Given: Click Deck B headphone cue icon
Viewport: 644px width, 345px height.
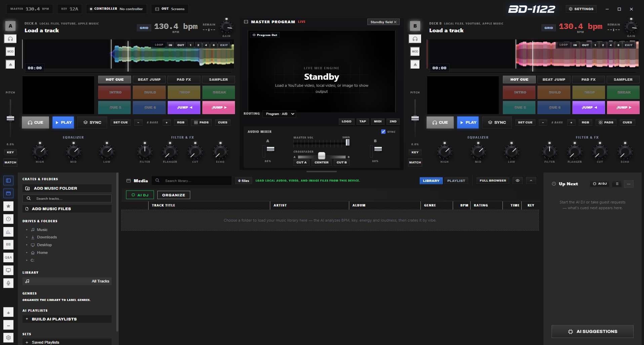Looking at the screenshot, I should (415, 39).
